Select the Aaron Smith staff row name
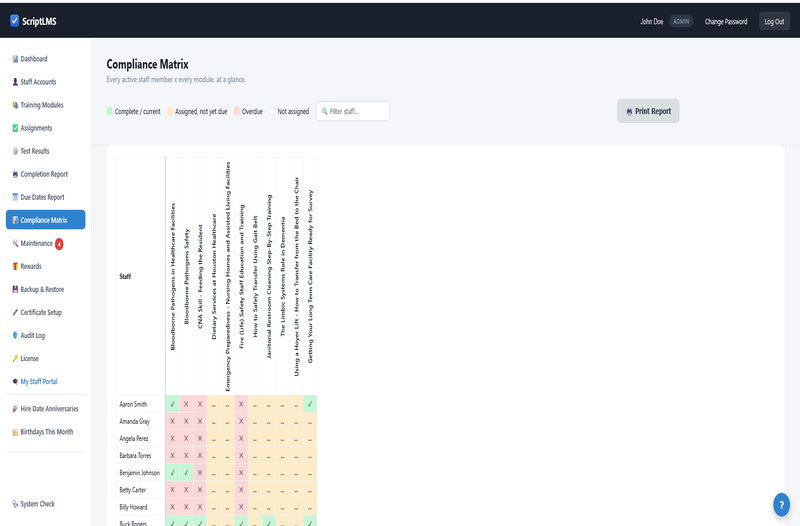This screenshot has height=526, width=800. [133, 404]
